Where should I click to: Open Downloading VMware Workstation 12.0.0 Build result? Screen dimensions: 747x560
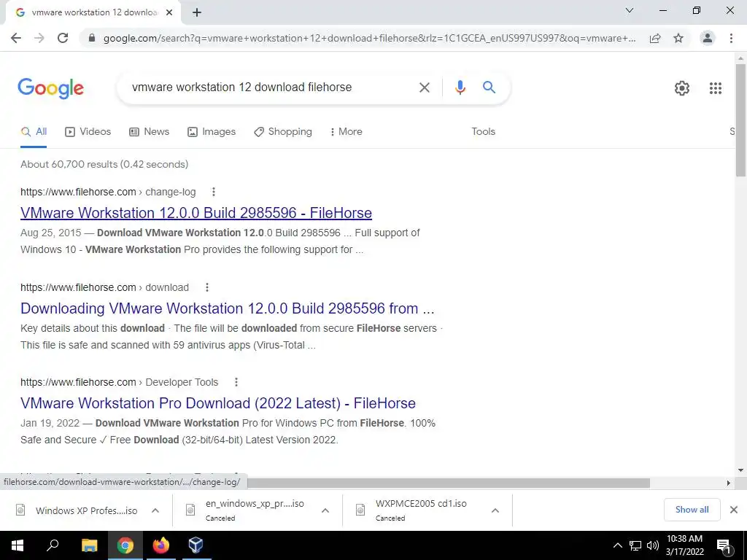(228, 308)
